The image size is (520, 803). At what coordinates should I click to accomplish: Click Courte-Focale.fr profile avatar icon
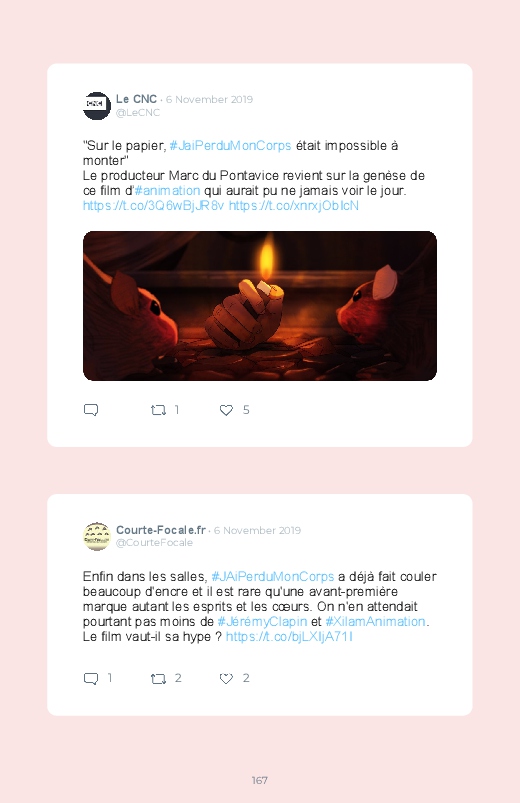point(97,537)
